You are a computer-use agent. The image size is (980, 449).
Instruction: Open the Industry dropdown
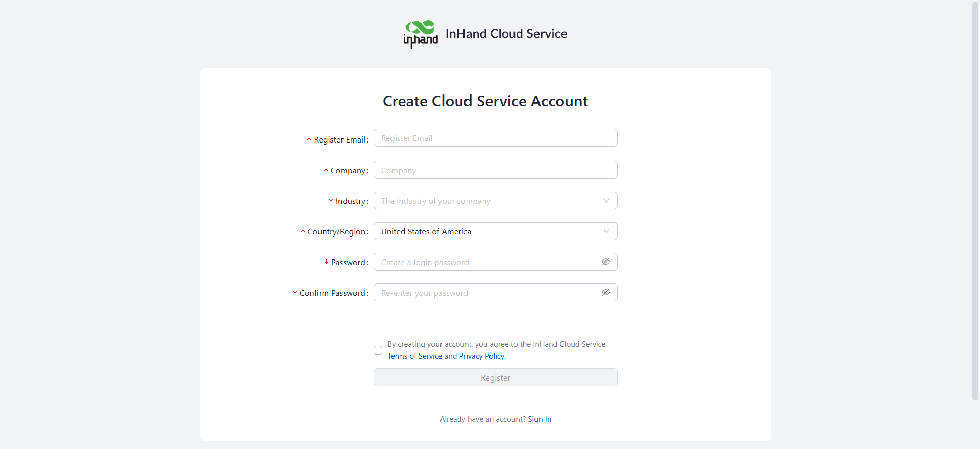[x=495, y=201]
